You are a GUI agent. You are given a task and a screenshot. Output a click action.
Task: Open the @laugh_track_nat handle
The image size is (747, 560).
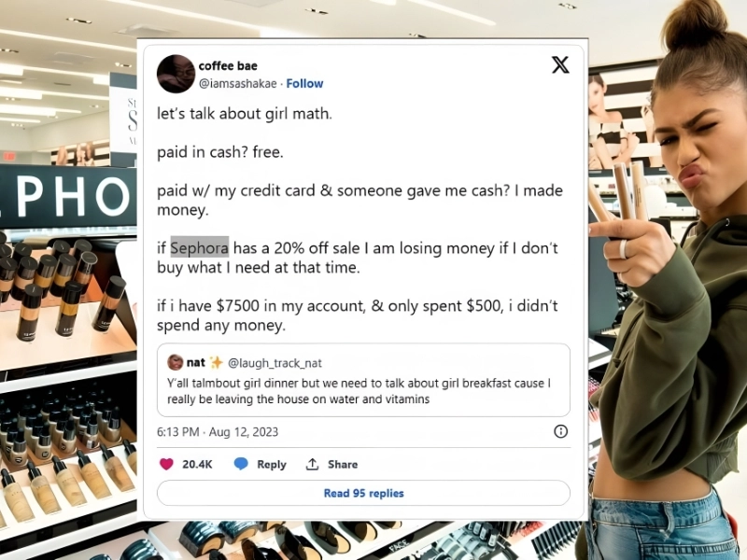click(275, 363)
